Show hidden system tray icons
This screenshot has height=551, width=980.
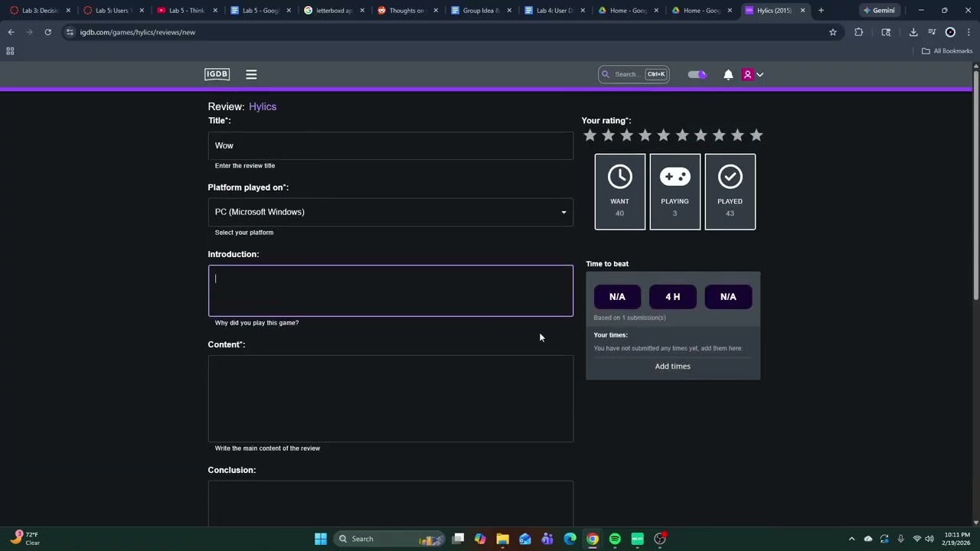(851, 539)
